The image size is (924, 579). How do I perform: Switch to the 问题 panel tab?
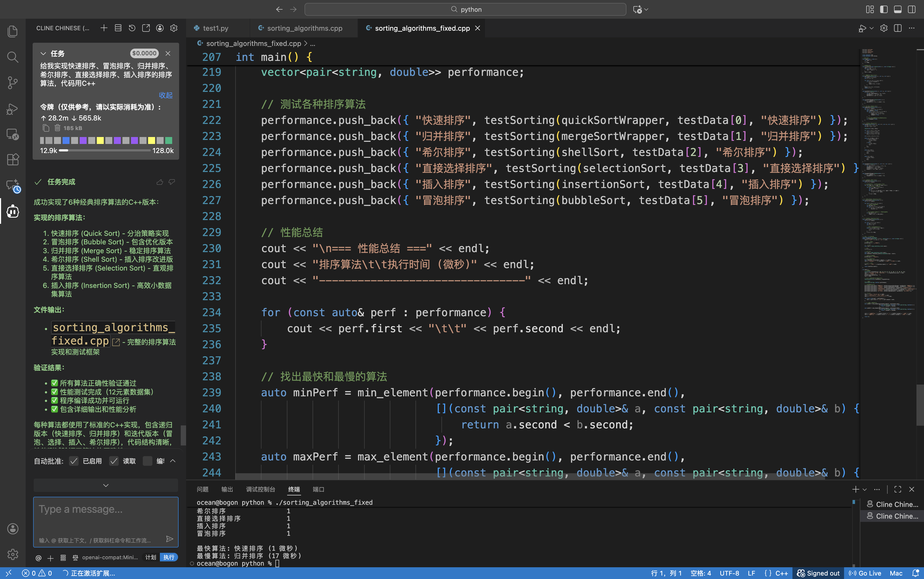202,489
